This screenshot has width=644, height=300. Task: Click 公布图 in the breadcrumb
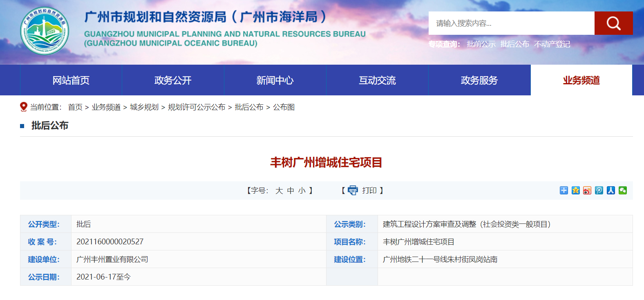coord(284,107)
